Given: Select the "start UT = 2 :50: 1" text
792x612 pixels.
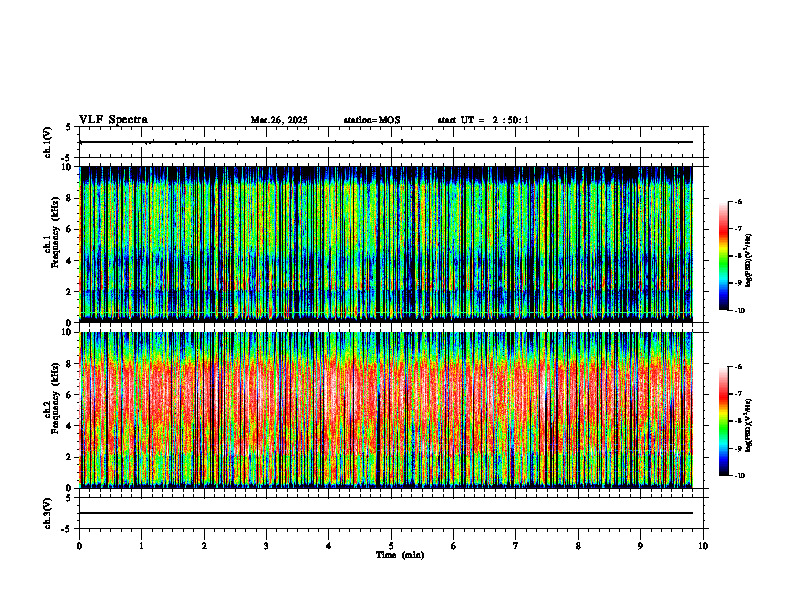Looking at the screenshot, I should click(483, 120).
